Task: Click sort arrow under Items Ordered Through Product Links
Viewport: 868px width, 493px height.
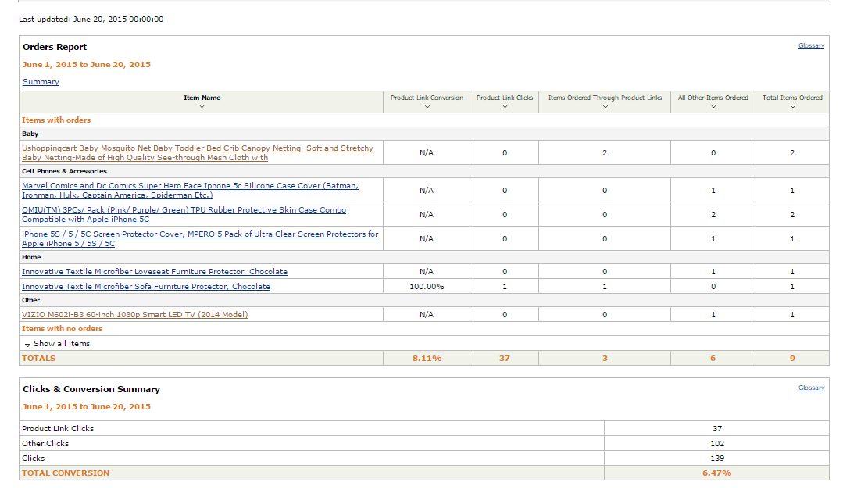Action: (x=605, y=106)
